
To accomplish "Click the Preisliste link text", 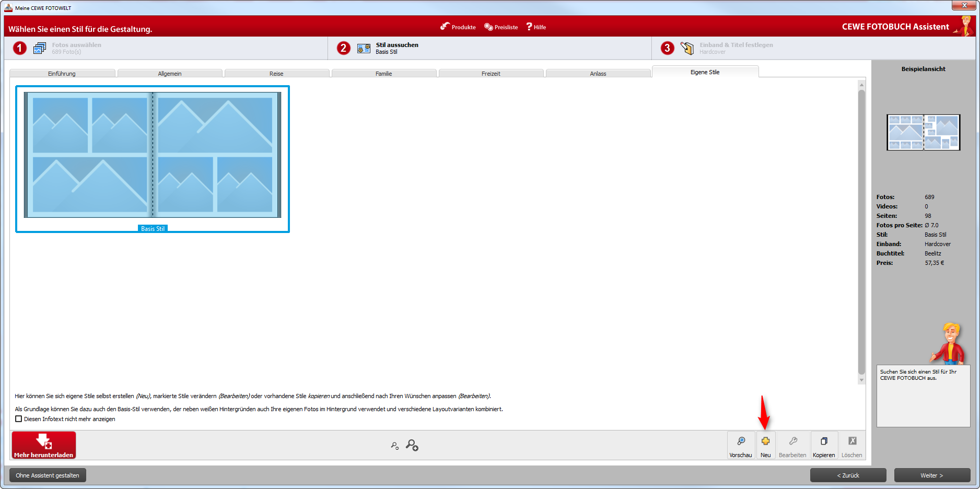I will click(506, 27).
